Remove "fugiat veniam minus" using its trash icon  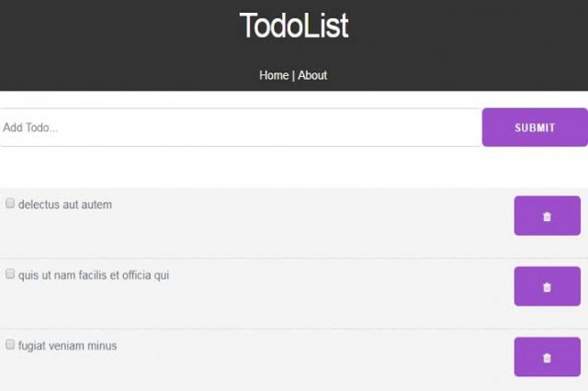[x=548, y=357]
